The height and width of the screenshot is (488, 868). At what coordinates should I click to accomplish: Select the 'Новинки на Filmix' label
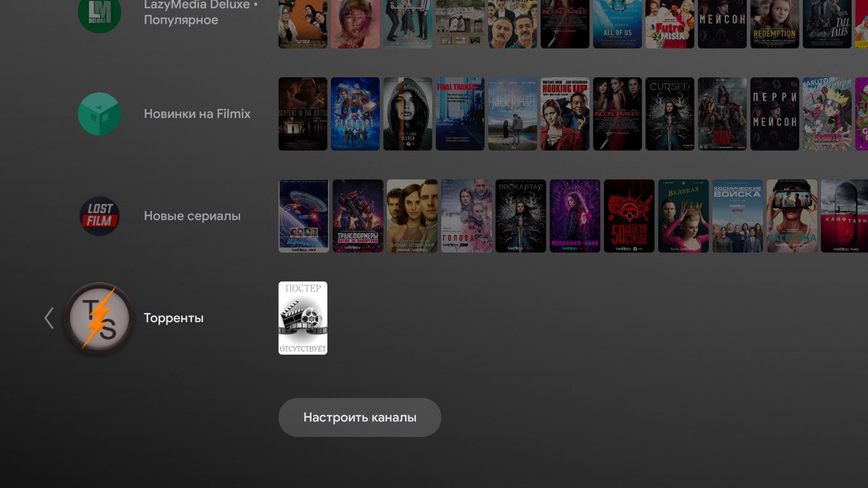tap(197, 114)
